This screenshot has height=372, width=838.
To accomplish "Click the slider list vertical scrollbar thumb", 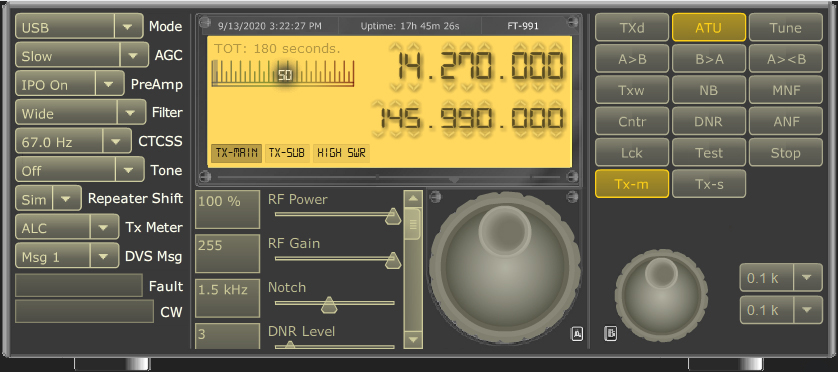I will coord(413,224).
